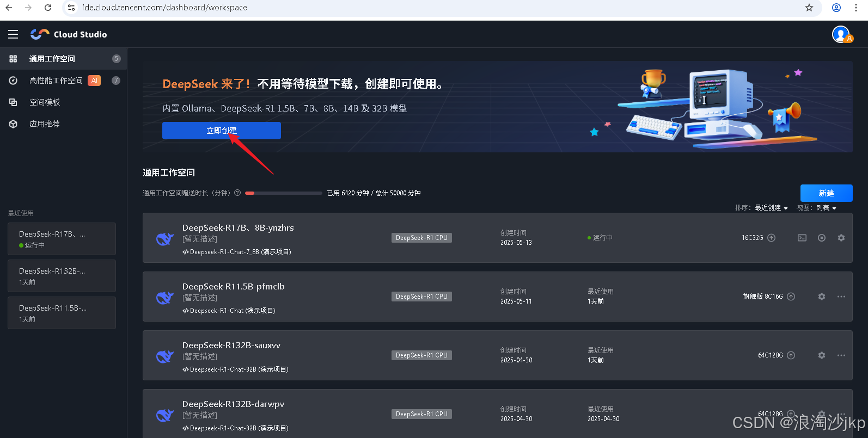The image size is (868, 438).
Task: Click DeepSeek whale icon of DeepSeek-R132B-sauxvv
Action: pyautogui.click(x=164, y=356)
